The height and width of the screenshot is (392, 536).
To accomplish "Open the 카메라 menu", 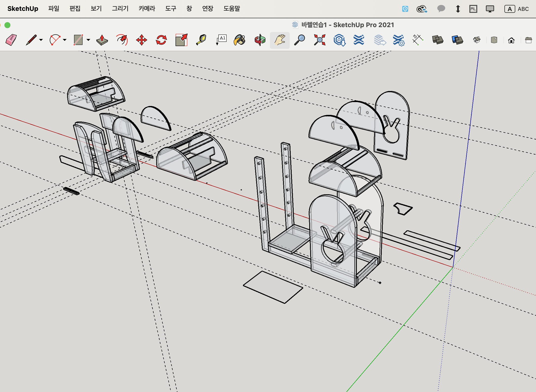I will point(147,9).
